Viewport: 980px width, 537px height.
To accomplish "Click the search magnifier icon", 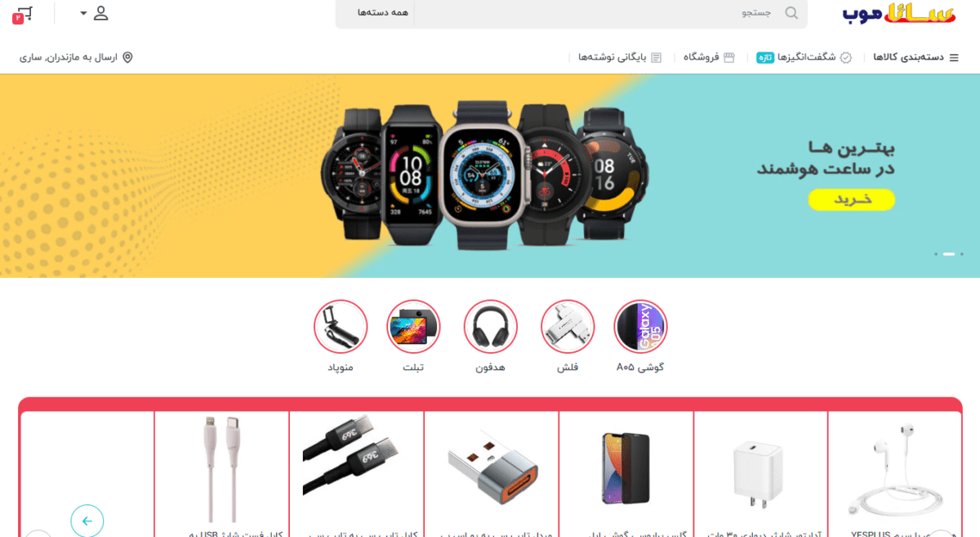I will (x=791, y=13).
